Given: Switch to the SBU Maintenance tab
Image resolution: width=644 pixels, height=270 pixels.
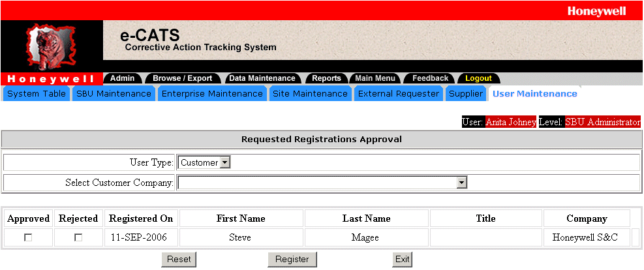Looking at the screenshot, I should pyautogui.click(x=114, y=93).
